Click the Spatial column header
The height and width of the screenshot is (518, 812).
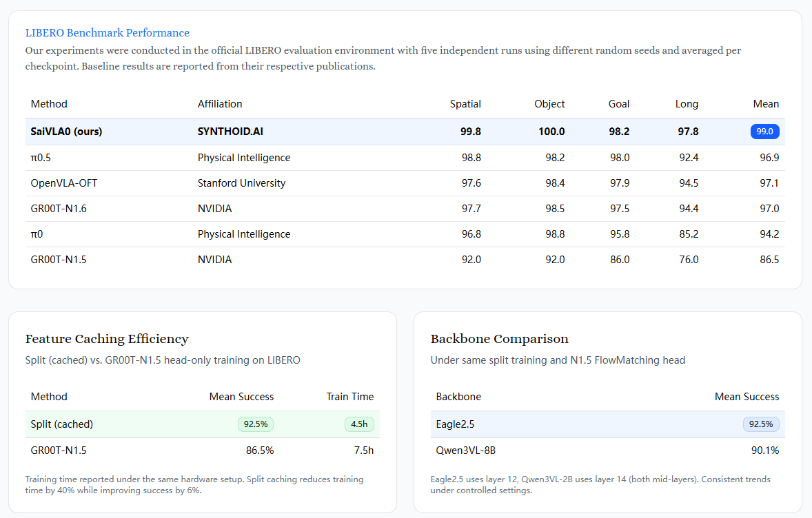coord(465,104)
